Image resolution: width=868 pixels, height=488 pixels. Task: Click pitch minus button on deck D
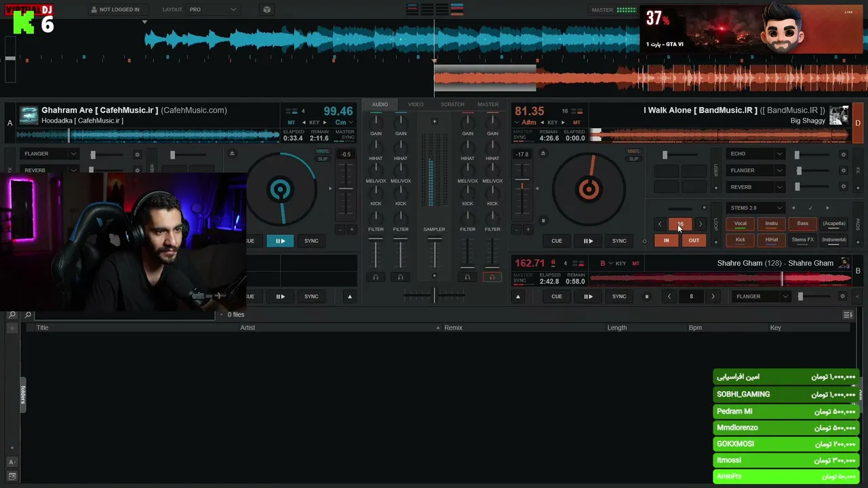[x=517, y=230]
